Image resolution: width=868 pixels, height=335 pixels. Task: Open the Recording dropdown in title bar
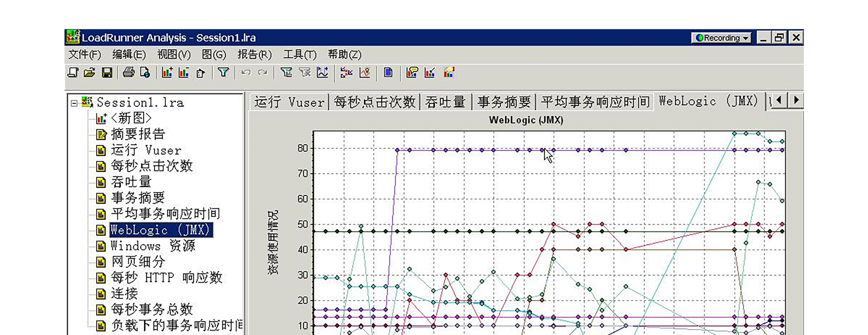(722, 38)
